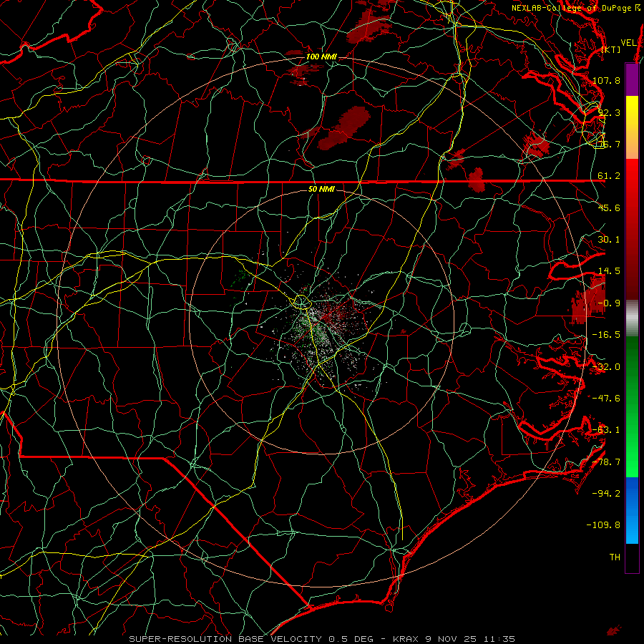Pick the black TH box on the velocity bar
The width and height of the screenshot is (644, 644).
point(632,558)
